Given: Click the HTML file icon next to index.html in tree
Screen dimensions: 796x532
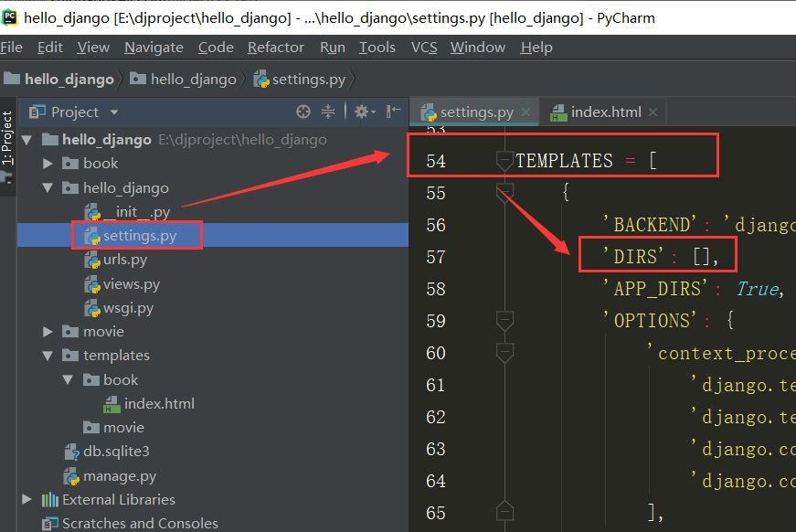Looking at the screenshot, I should click(111, 404).
